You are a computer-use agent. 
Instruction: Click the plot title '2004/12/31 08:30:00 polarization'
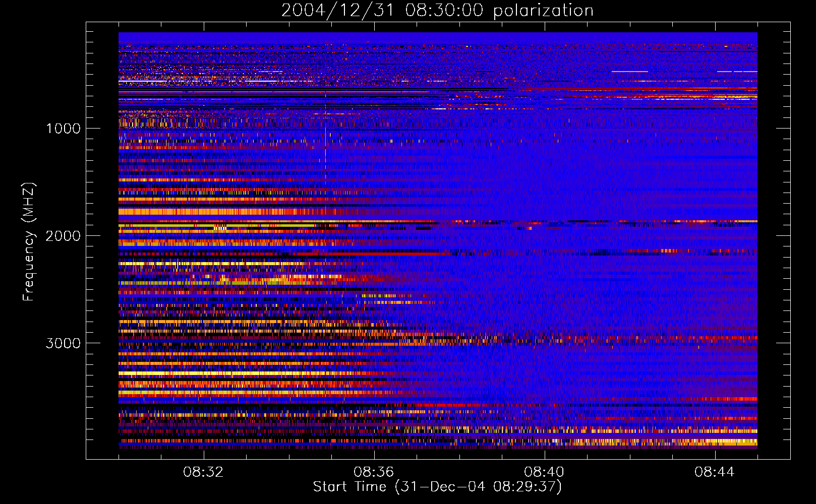[437, 11]
